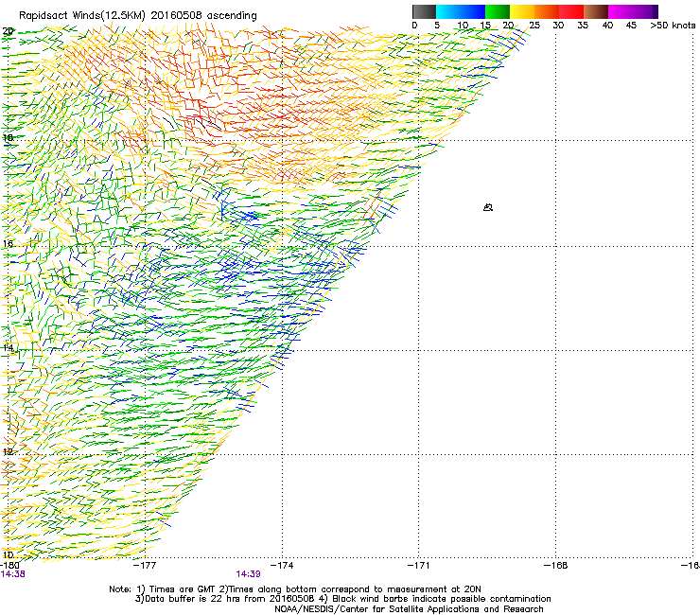The width and height of the screenshot is (700, 615).
Task: Click the purple '14:38' time stamp
Action: (x=13, y=574)
